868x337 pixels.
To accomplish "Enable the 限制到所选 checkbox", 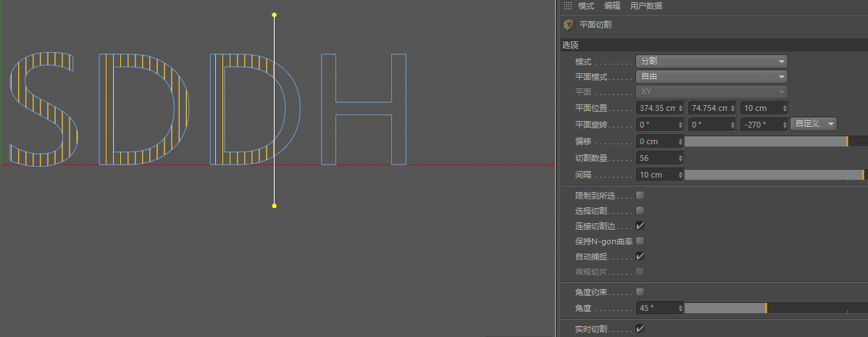I will [640, 196].
